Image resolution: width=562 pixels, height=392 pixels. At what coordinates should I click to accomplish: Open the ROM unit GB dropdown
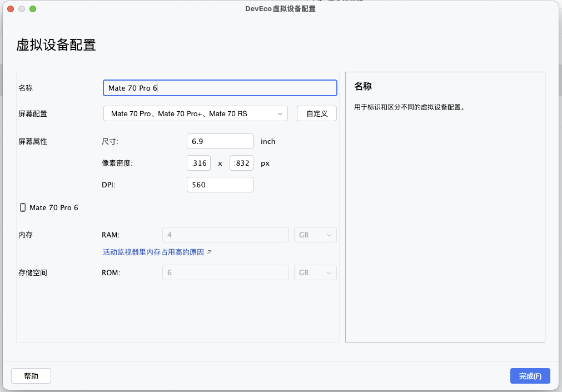pyautogui.click(x=315, y=272)
